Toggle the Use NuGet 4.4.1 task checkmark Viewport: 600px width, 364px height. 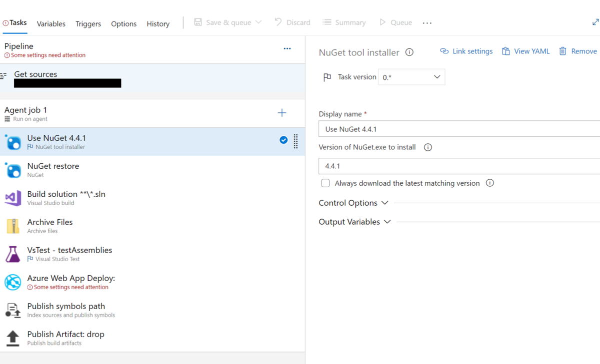tap(283, 140)
